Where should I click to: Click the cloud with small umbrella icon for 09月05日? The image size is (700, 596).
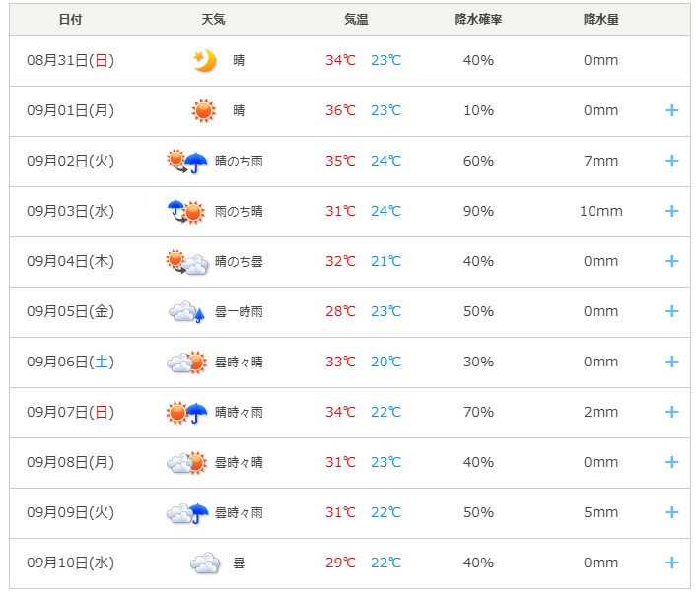186,312
